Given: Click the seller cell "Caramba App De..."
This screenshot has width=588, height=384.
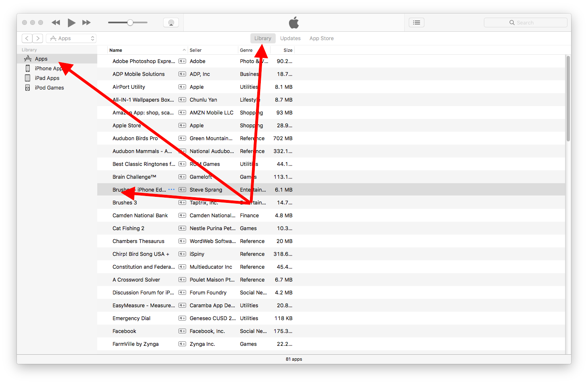Looking at the screenshot, I should (213, 305).
